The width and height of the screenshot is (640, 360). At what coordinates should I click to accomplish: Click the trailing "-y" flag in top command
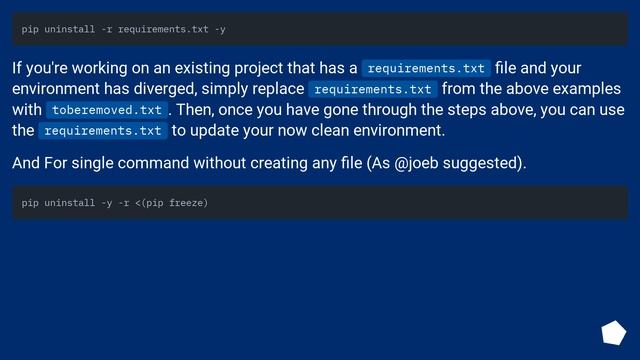[220, 29]
